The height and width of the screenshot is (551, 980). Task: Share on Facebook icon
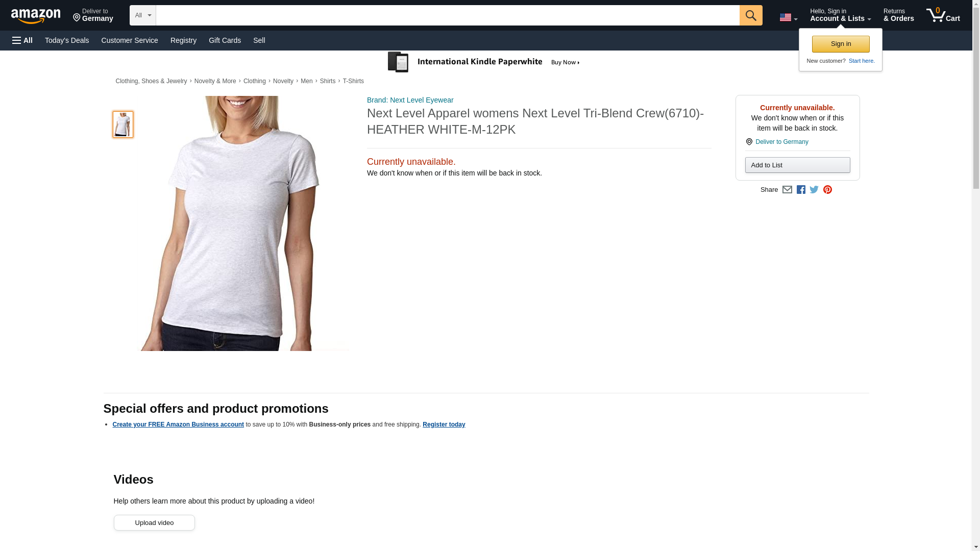click(801, 190)
